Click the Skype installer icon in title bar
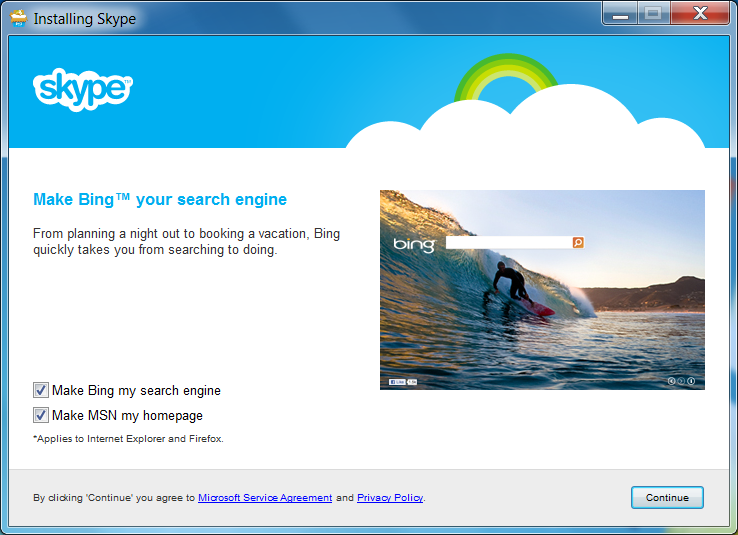 [18, 18]
